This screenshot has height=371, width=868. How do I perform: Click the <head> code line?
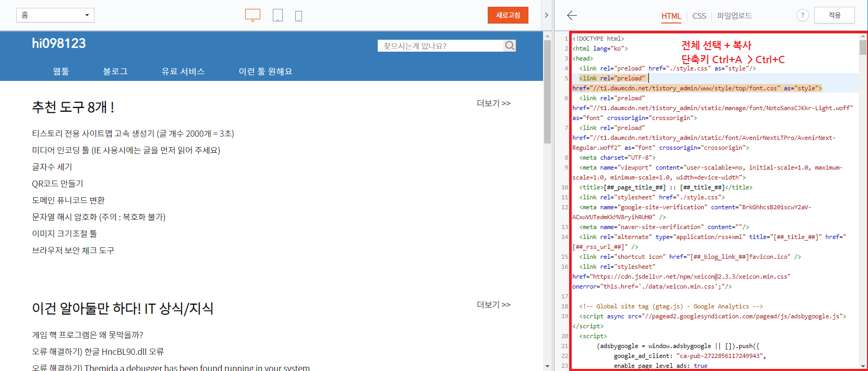click(583, 58)
